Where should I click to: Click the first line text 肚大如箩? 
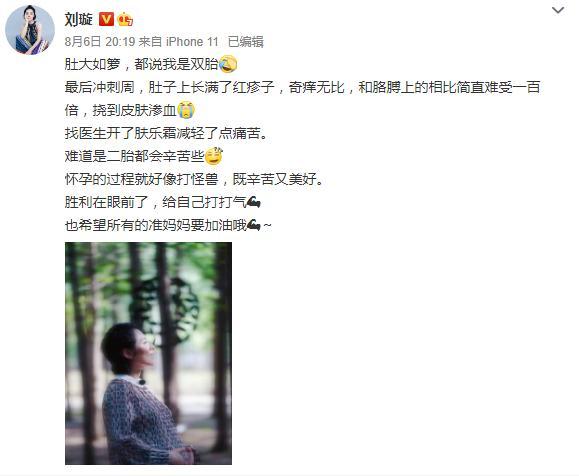coord(92,64)
